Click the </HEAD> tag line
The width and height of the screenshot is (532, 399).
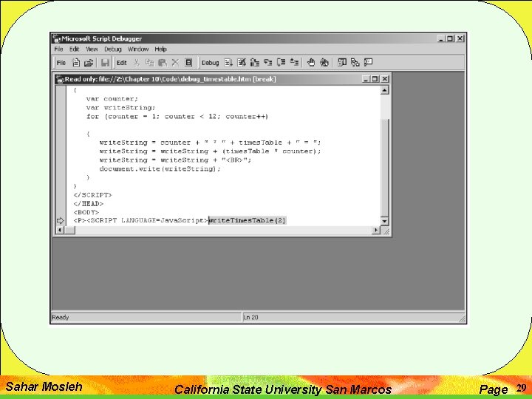coord(88,204)
